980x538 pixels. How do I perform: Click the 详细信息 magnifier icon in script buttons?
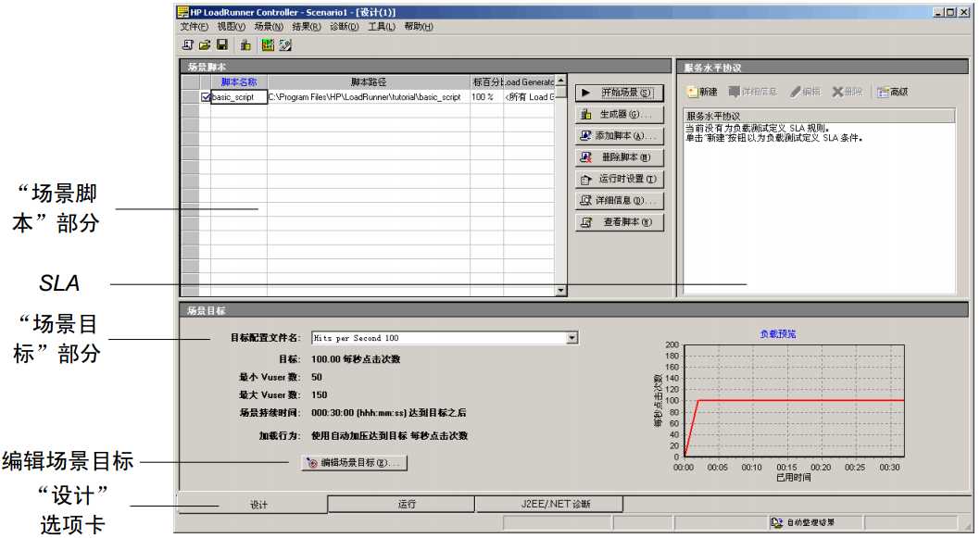tap(585, 201)
